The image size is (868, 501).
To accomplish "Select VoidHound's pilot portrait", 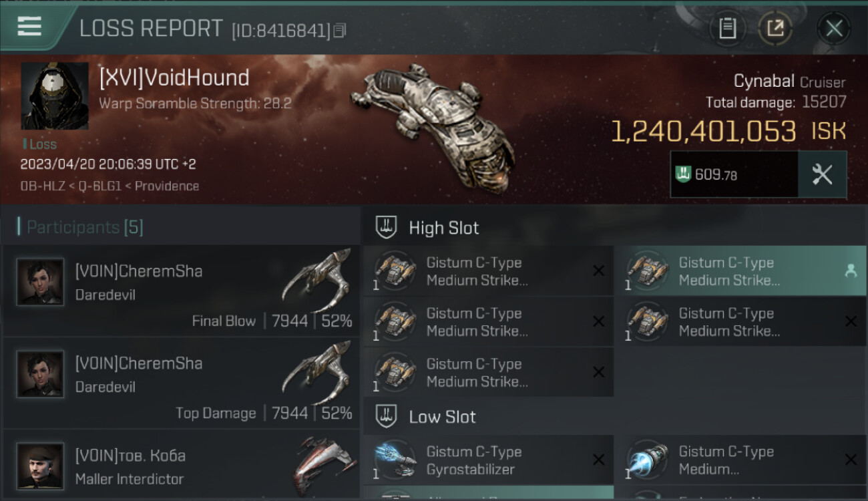I will click(55, 96).
